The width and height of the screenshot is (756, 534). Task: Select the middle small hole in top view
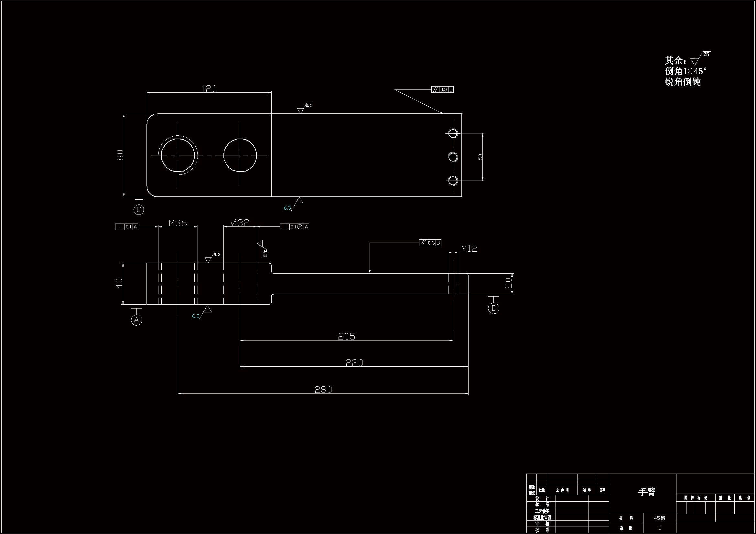click(x=453, y=157)
